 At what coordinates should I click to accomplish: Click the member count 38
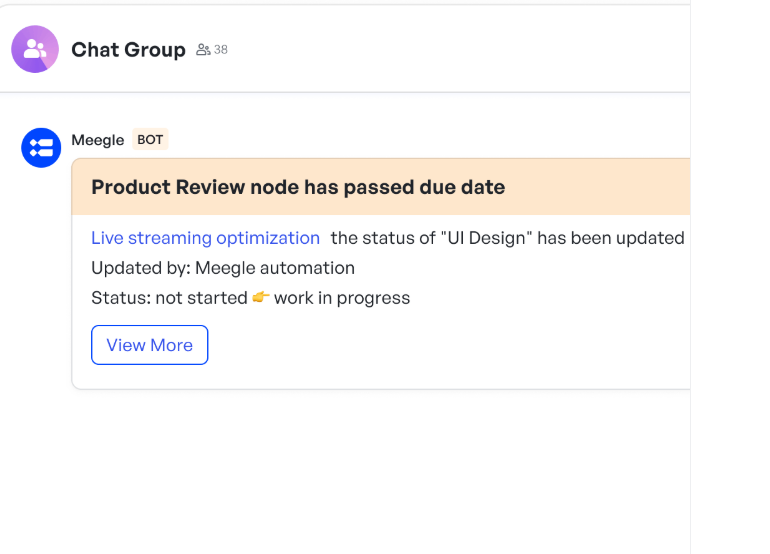[221, 50]
